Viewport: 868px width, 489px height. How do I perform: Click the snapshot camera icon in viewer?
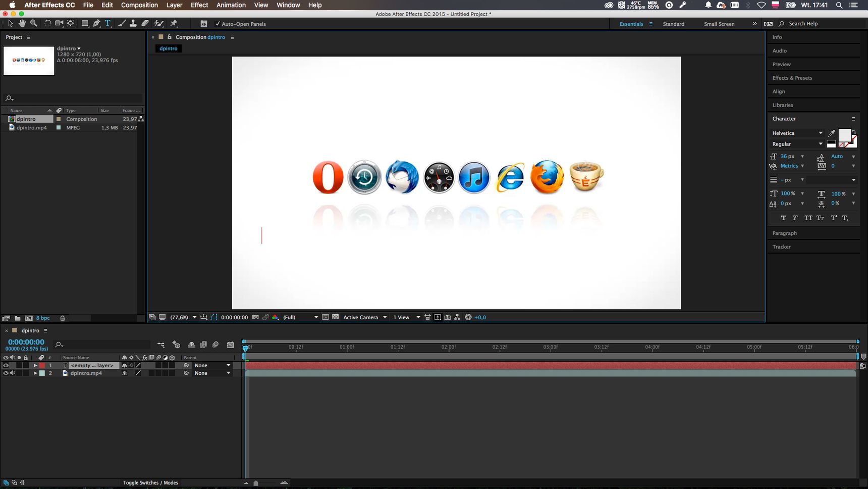[255, 317]
